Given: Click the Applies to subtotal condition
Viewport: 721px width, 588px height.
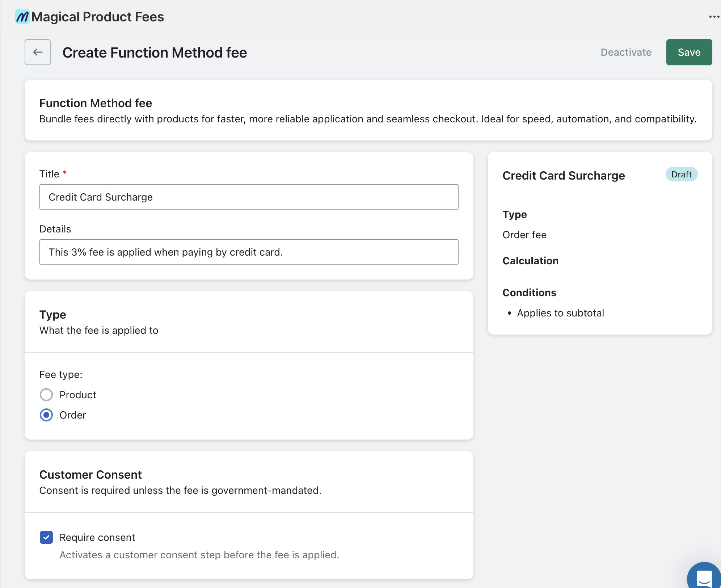Looking at the screenshot, I should [561, 313].
